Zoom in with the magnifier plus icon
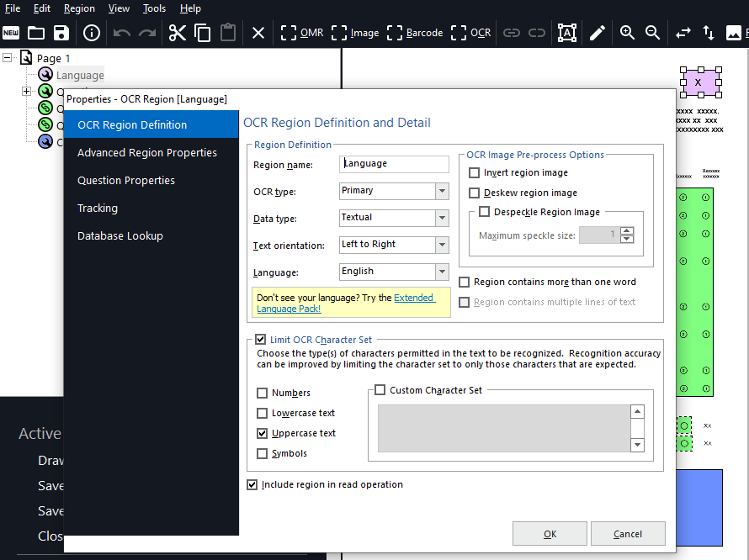Viewport: 749px width, 560px height. click(x=627, y=33)
